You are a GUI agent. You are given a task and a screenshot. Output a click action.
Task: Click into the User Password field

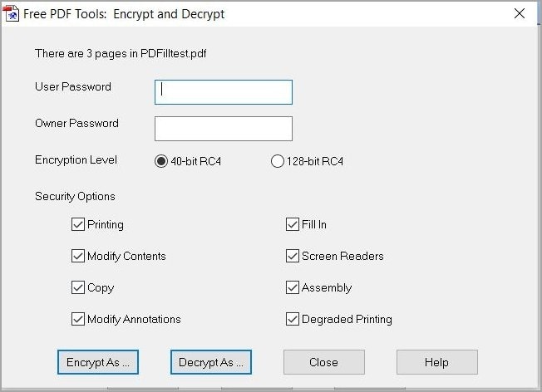[223, 92]
